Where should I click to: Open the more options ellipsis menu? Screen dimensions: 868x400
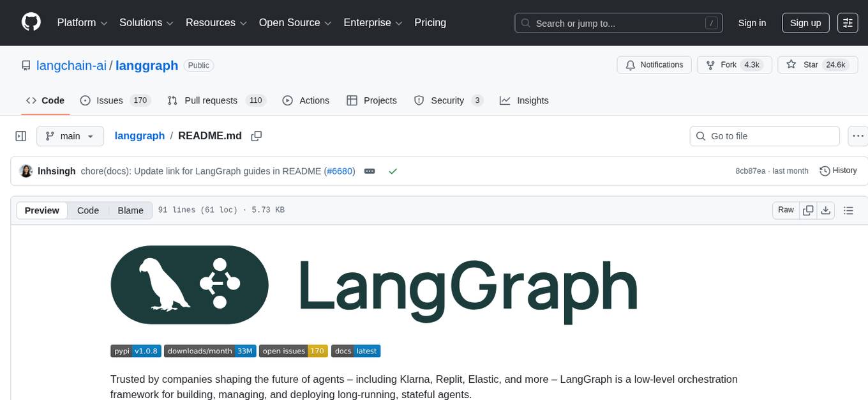(858, 135)
